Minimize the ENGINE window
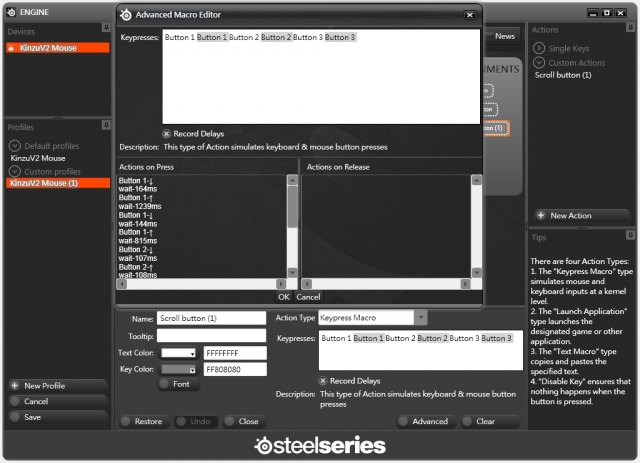This screenshot has width=640, height=463. tap(593, 13)
